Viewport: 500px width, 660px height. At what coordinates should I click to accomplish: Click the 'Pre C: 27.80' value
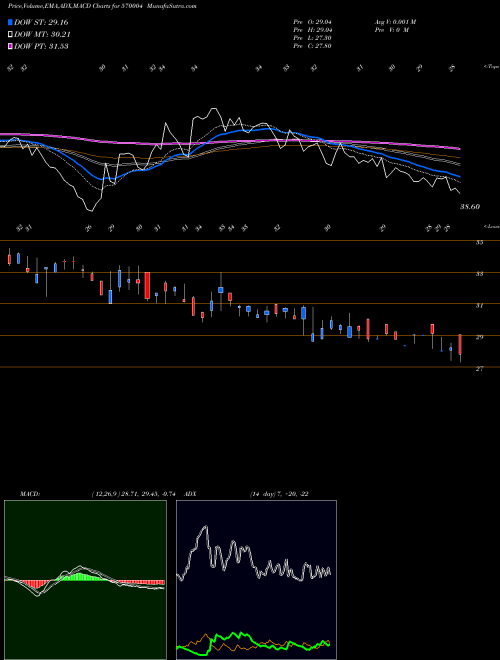312,46
